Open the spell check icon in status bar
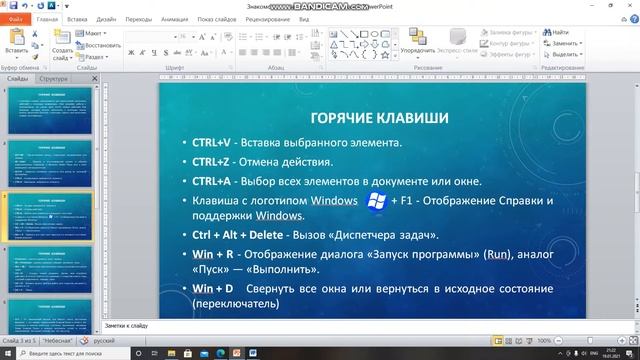Screen dimensions: 640x360 (84, 340)
